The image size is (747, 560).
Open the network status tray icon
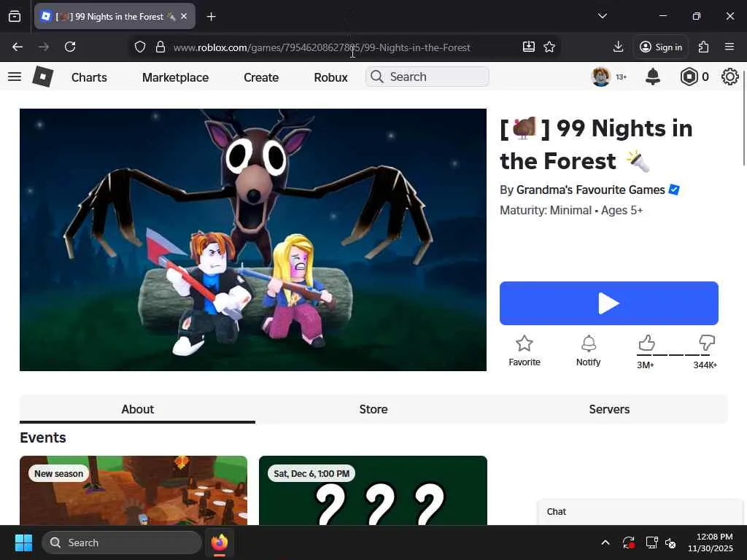pos(651,542)
